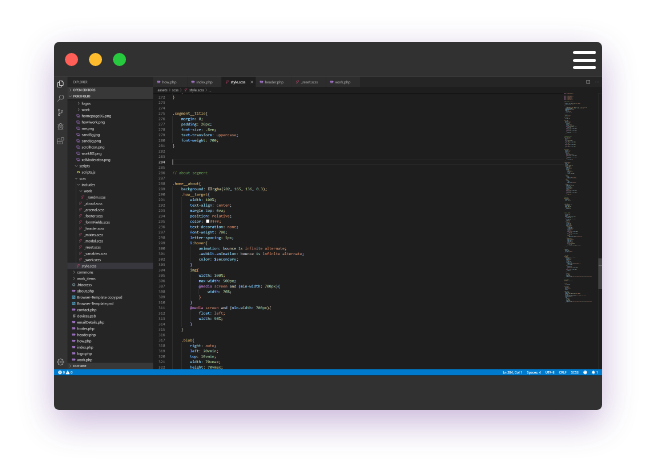
Task: Expand the Outline section at sidebar bottom
Action: 80,366
